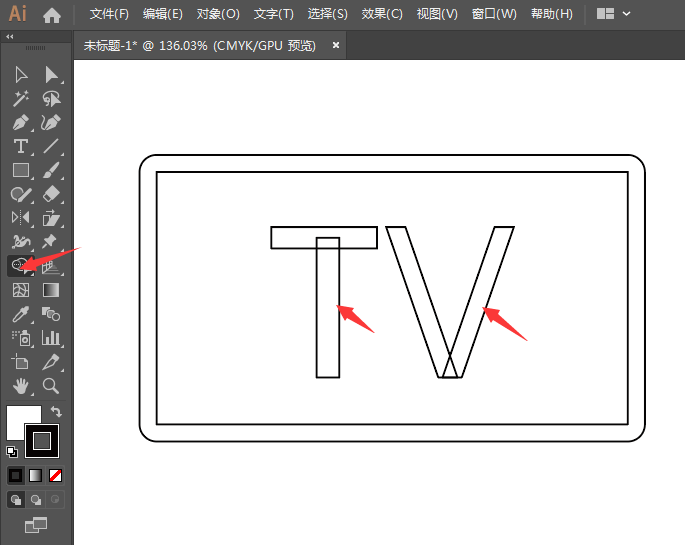Click the black Stroke color swatch
685x545 pixels.
[x=42, y=441]
